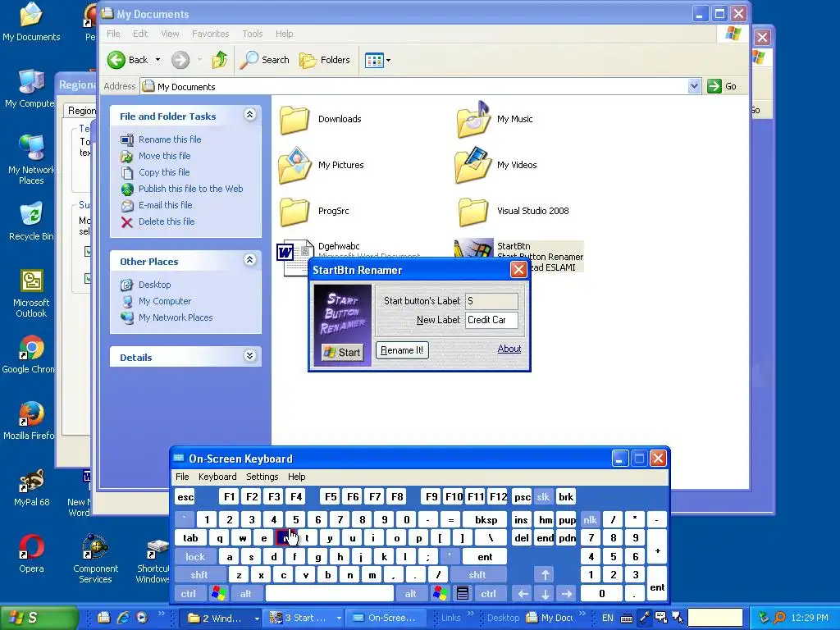Viewport: 840px width, 630px height.
Task: Go back using the Back arrow button
Action: pos(127,60)
